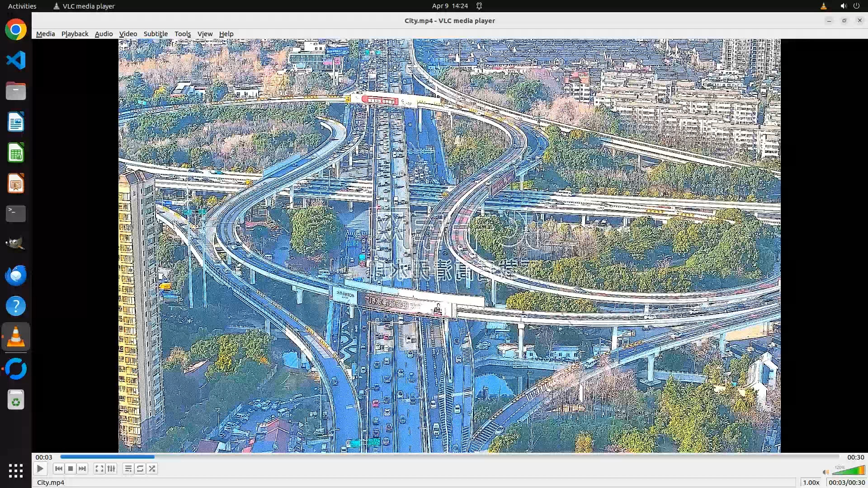The height and width of the screenshot is (488, 868).
Task: Open the Media menu
Action: pyautogui.click(x=45, y=34)
